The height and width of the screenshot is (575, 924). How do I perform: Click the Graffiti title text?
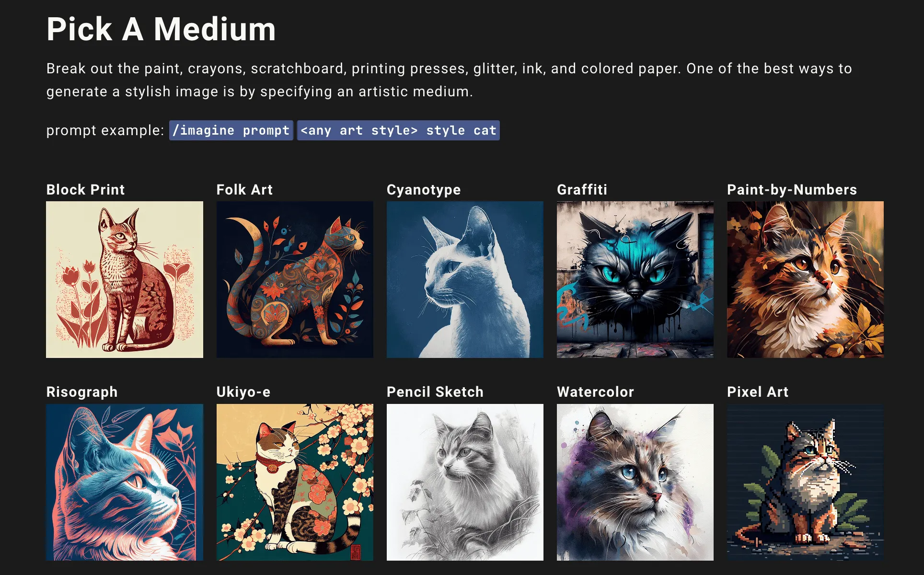(582, 190)
